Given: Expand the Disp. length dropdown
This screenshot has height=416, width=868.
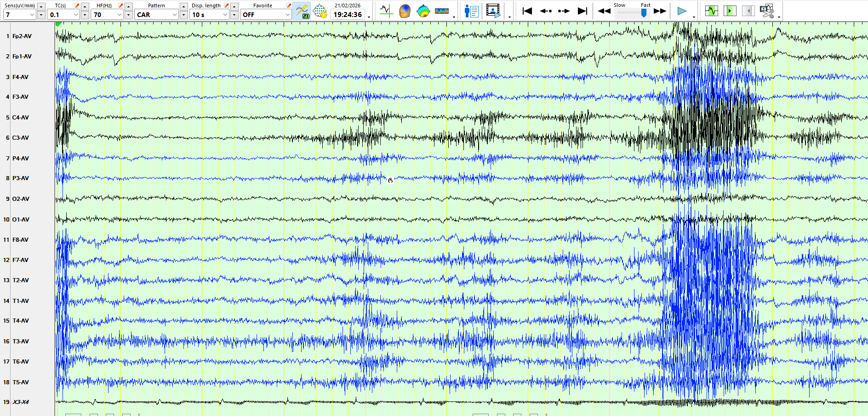Looking at the screenshot, I should point(225,15).
